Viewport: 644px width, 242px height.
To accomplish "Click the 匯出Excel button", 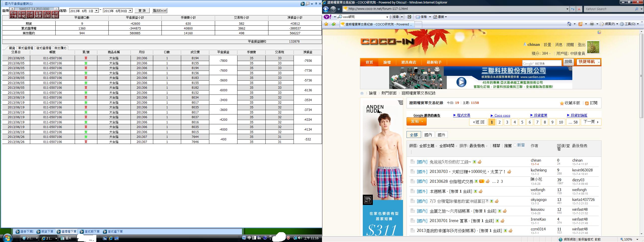I will (x=160, y=11).
